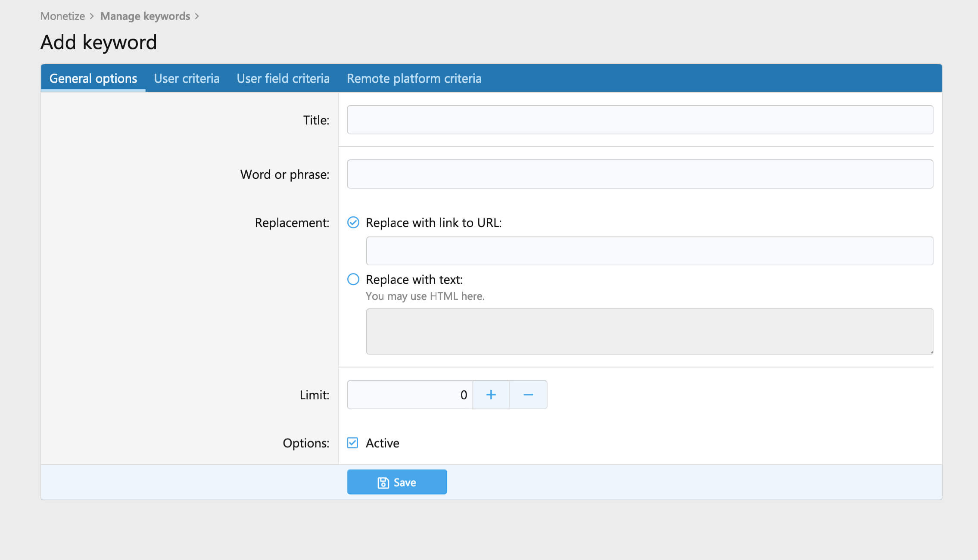
Task: Click the Replacement: label
Action: pos(292,223)
